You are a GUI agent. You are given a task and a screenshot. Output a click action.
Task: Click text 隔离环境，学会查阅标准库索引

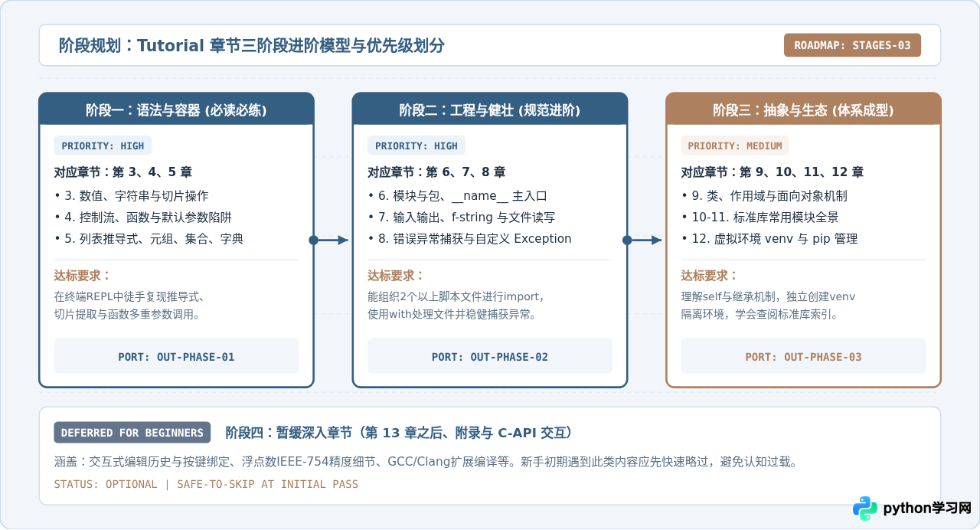click(759, 315)
